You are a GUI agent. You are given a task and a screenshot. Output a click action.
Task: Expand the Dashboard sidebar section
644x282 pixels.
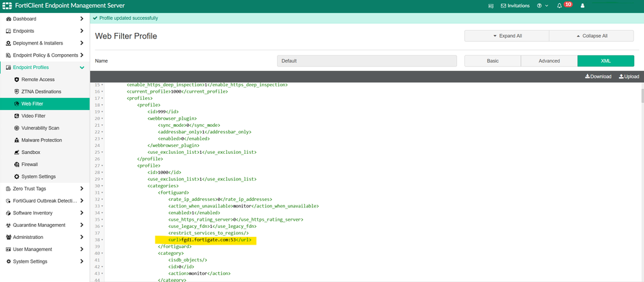click(82, 19)
